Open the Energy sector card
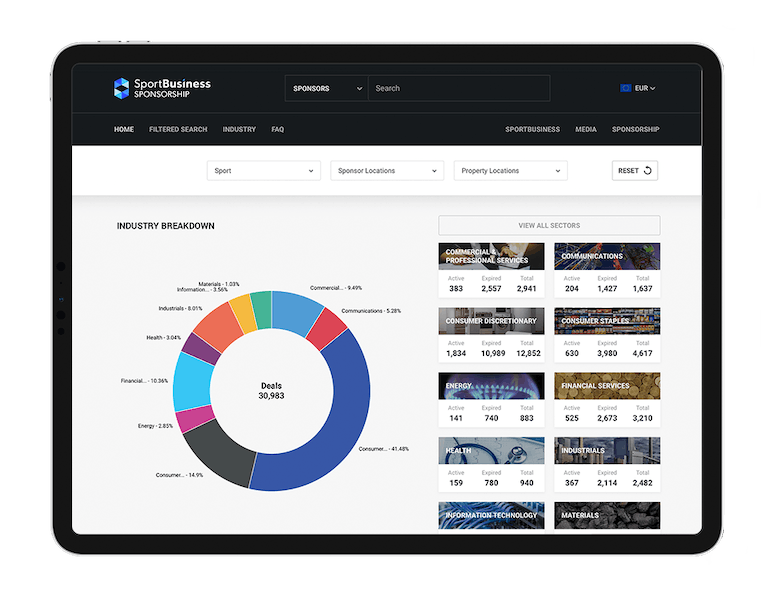The height and width of the screenshot is (594, 768). click(491, 400)
